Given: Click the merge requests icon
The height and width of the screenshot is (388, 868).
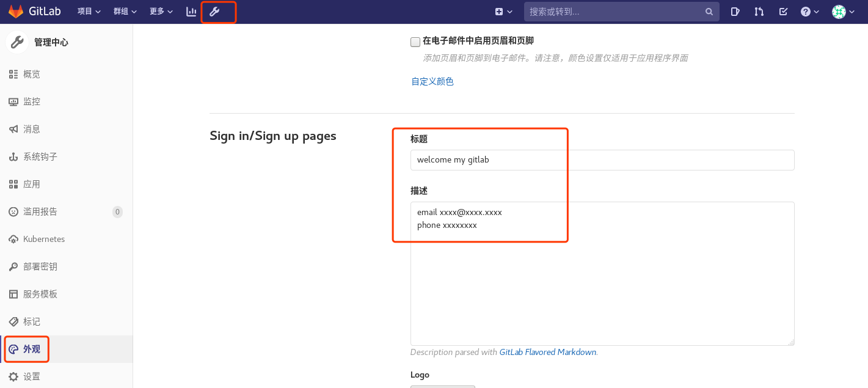Looking at the screenshot, I should click(759, 11).
